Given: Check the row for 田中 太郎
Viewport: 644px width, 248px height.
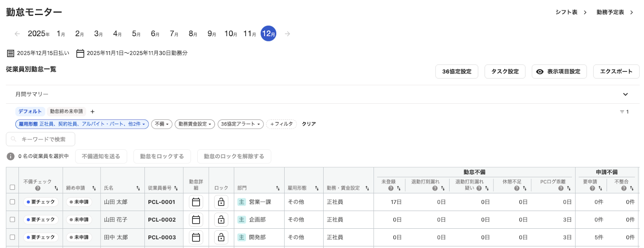Looking at the screenshot, I should (x=12, y=237).
